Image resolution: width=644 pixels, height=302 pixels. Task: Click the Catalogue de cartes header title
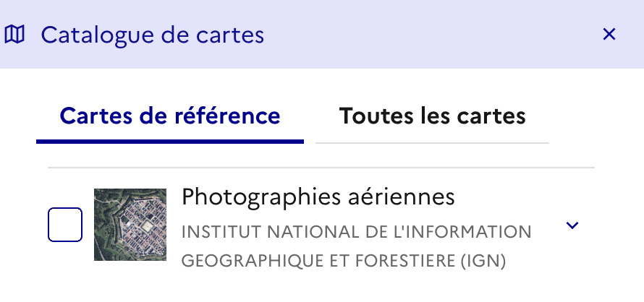point(153,34)
